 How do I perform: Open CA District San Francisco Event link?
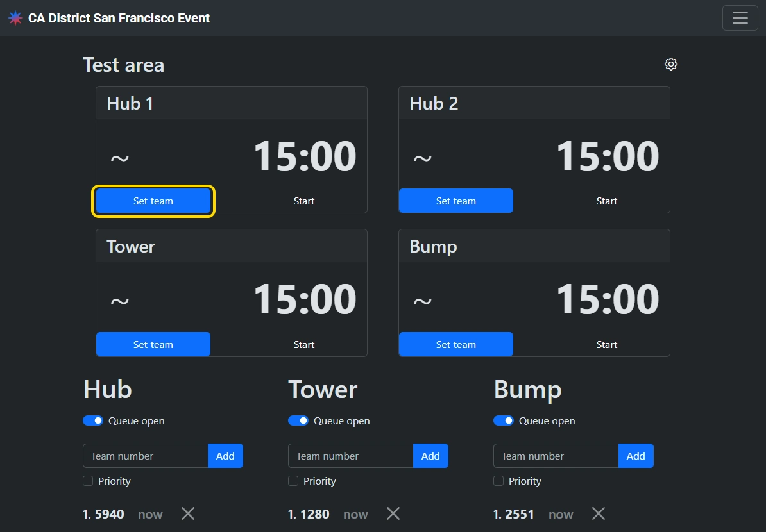[119, 18]
